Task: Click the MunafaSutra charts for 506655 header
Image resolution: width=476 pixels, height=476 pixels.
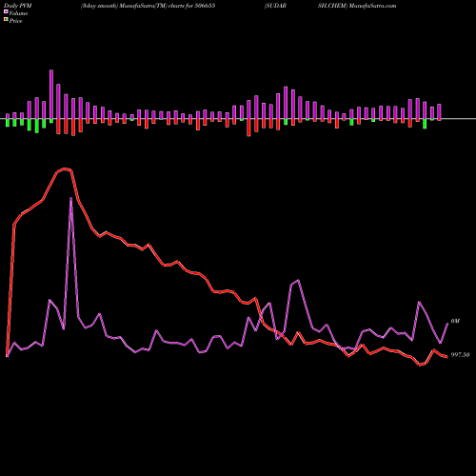Action: click(148, 6)
